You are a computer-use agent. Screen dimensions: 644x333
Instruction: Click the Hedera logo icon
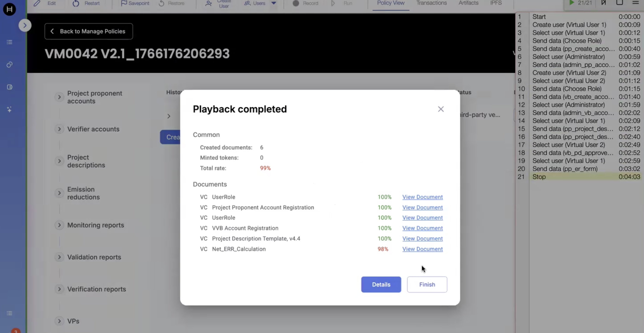coord(9,9)
